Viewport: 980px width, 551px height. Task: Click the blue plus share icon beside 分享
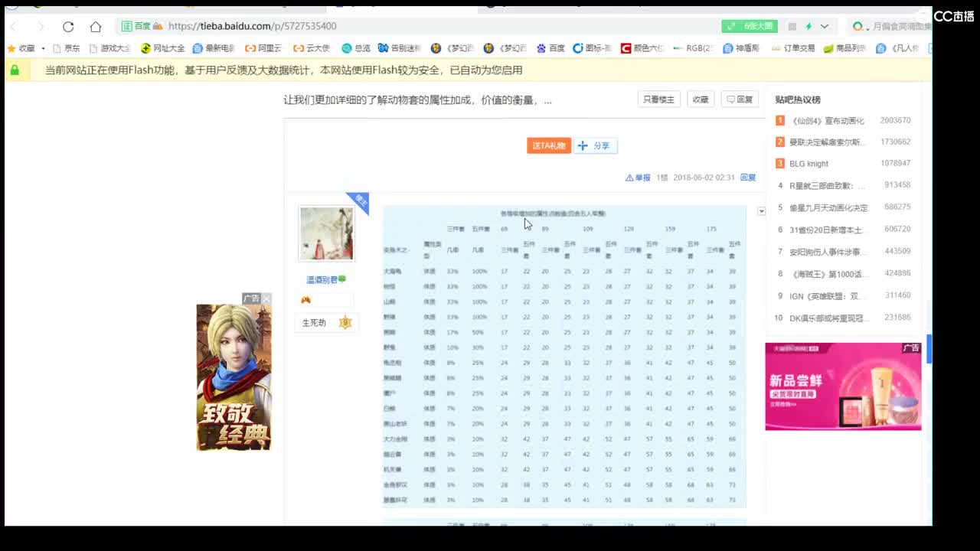pos(583,145)
